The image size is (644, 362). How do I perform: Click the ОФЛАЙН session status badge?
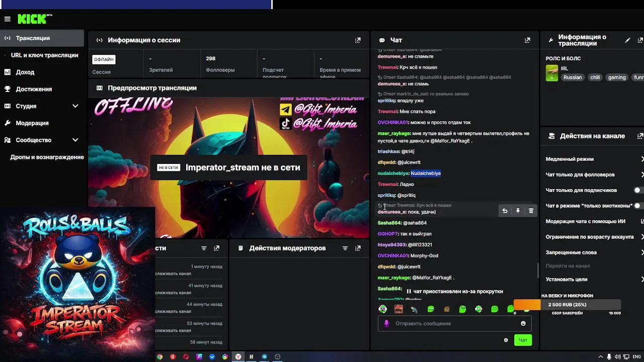point(104,59)
